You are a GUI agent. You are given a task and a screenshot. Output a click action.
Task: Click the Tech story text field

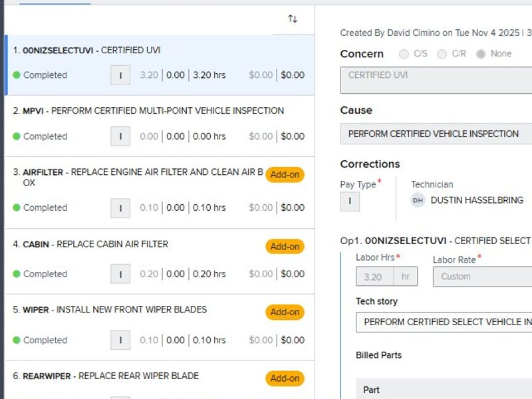coord(444,322)
